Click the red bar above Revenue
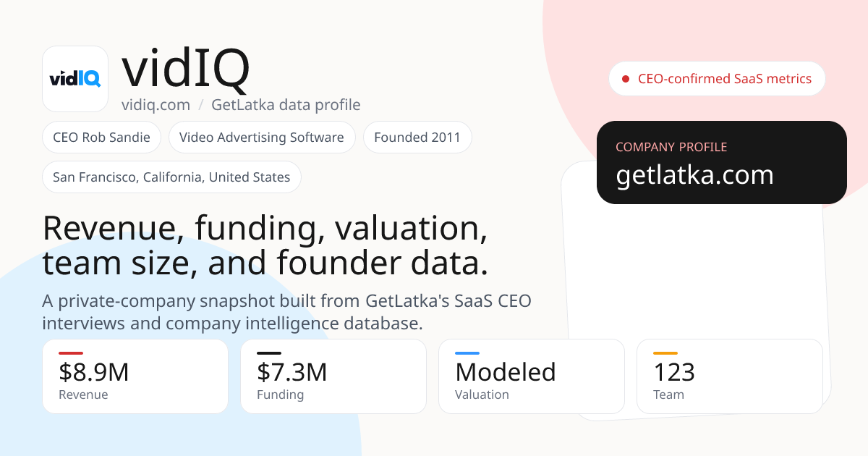 click(x=71, y=353)
